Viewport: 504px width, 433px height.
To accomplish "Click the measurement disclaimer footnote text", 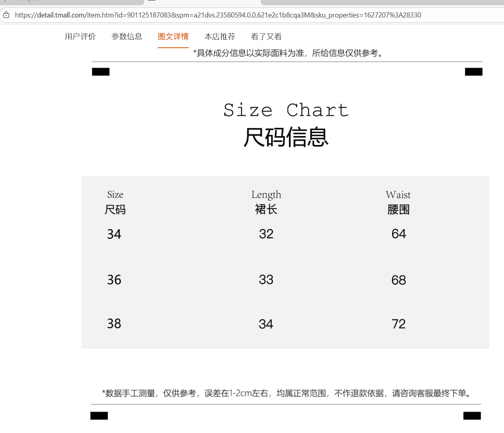I will [x=287, y=393].
